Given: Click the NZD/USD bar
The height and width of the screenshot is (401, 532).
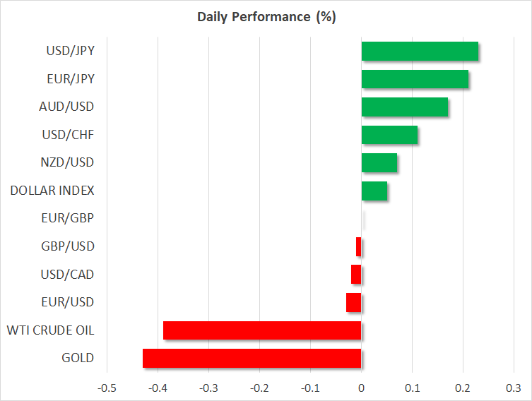Looking at the screenshot, I should click(379, 163).
